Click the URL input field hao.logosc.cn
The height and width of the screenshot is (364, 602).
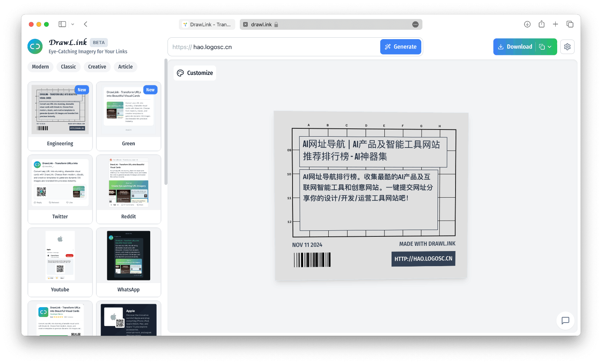point(274,47)
